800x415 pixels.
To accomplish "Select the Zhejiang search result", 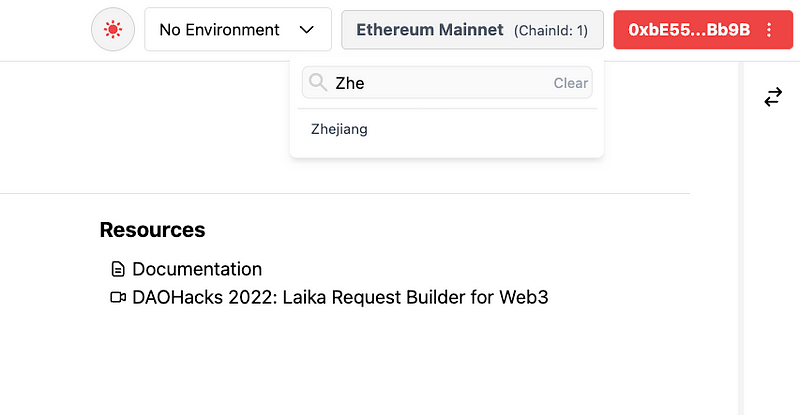I will tap(339, 129).
